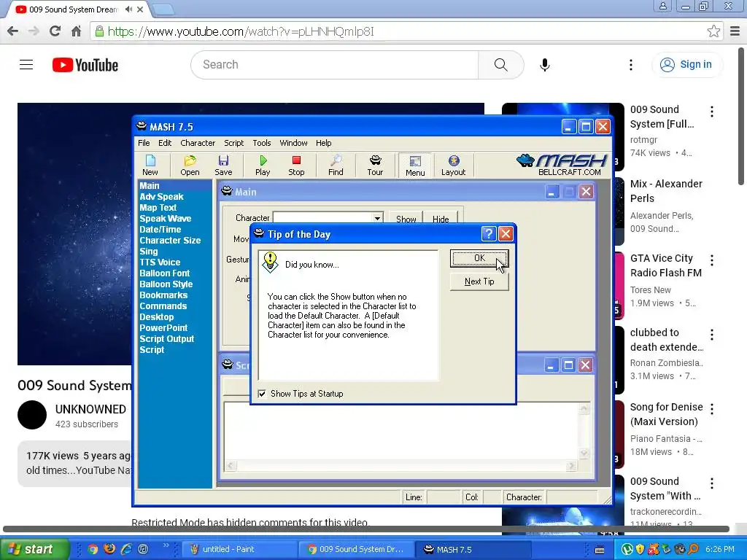Switch to 009 Sound System taskbar button

(355, 549)
